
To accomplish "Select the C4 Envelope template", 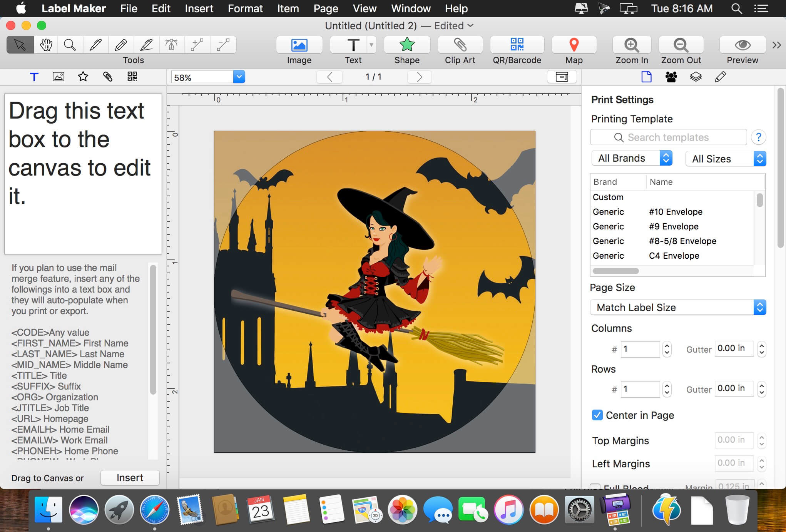I will tap(672, 256).
